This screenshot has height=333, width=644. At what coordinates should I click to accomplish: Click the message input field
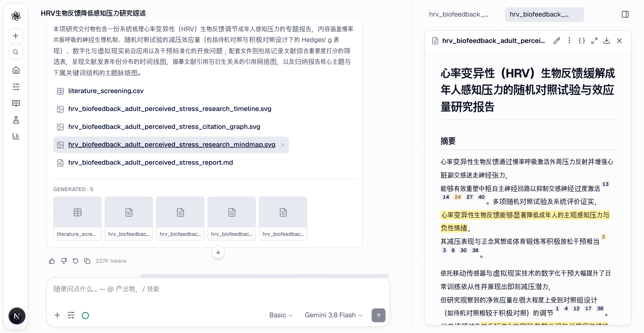coord(218,289)
